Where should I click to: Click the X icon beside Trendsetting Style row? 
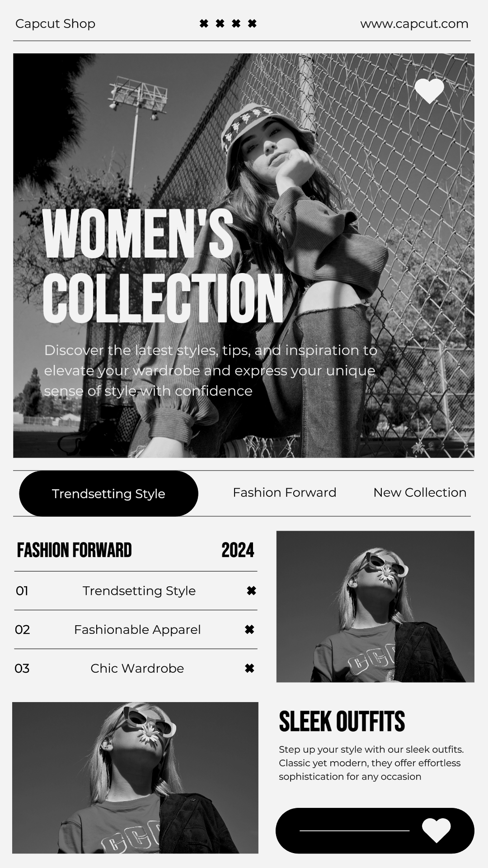[251, 590]
